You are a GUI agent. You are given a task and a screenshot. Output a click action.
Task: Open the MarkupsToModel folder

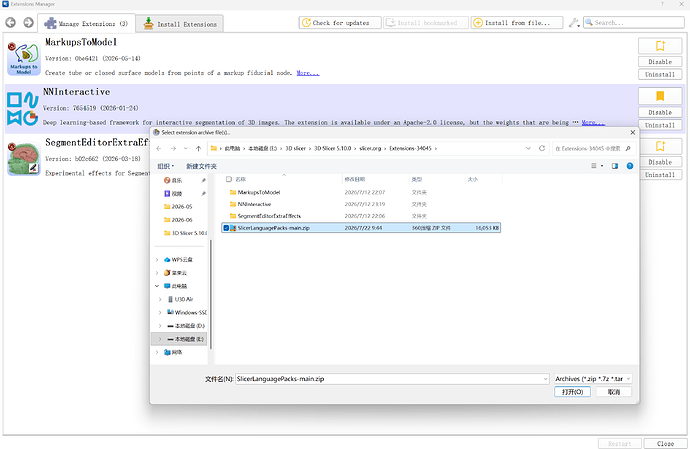pyautogui.click(x=259, y=192)
